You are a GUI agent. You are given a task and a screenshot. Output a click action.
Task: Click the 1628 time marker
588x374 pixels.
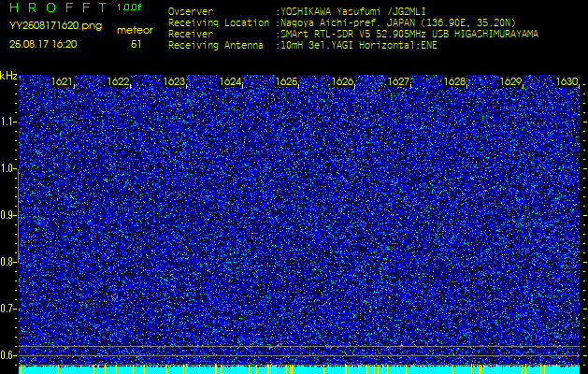(454, 81)
